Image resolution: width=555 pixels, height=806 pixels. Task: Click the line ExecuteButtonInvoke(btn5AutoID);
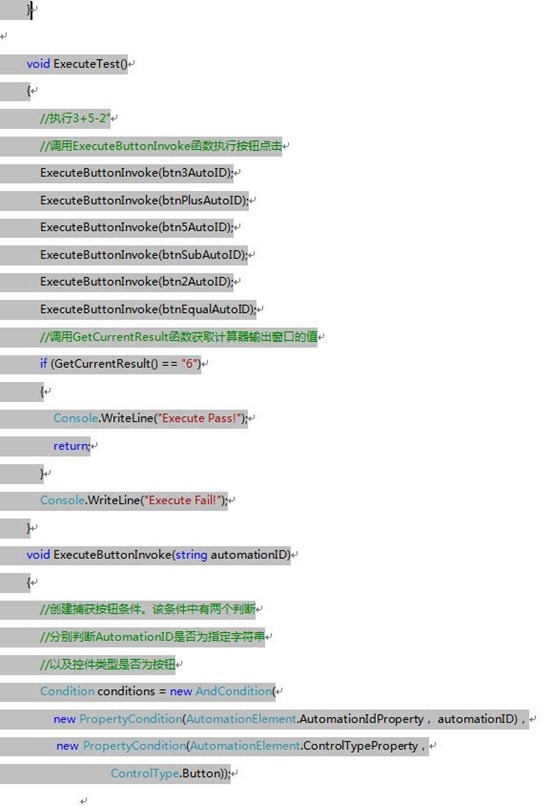pos(137,227)
